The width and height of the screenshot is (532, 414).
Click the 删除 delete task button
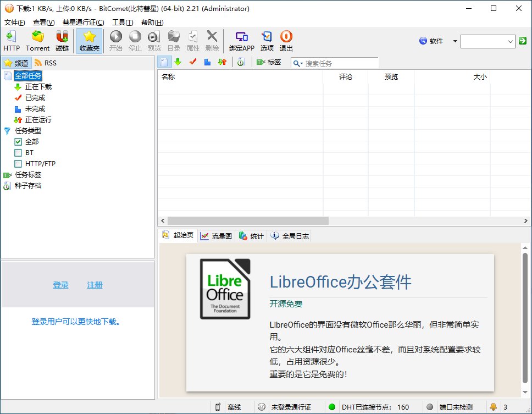[212, 41]
